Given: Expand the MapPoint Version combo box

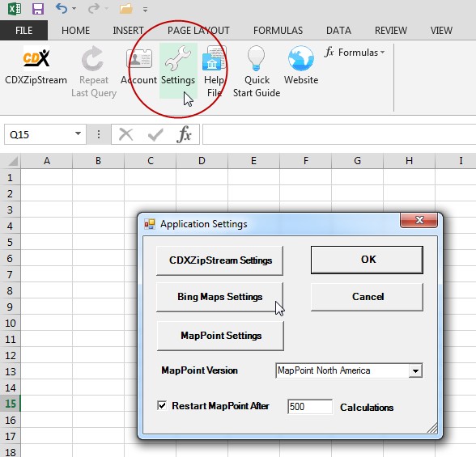Looking at the screenshot, I should coord(415,371).
